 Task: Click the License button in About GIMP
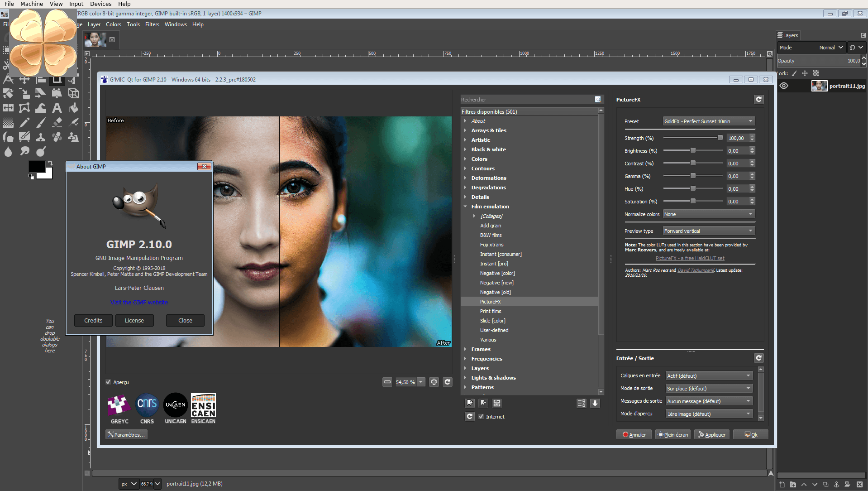(134, 320)
